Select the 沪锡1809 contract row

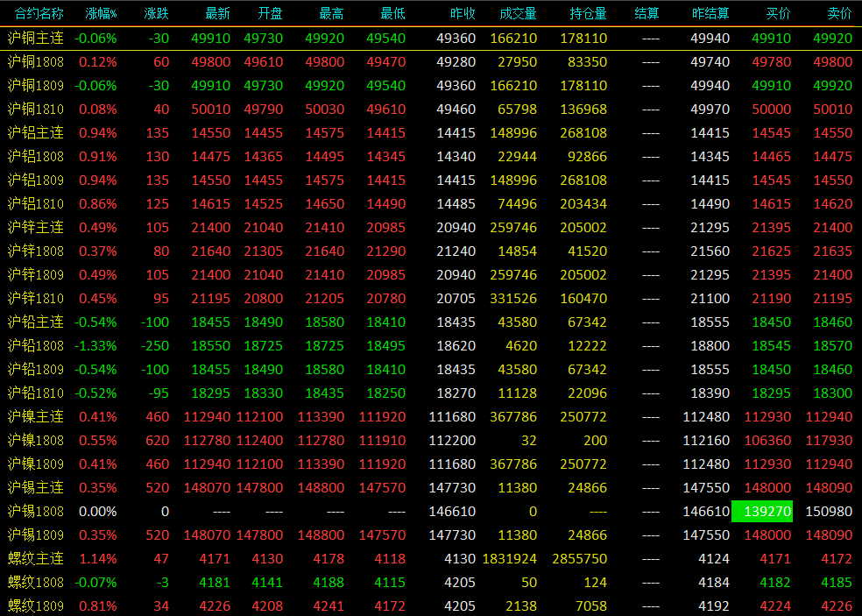pyautogui.click(x=431, y=535)
